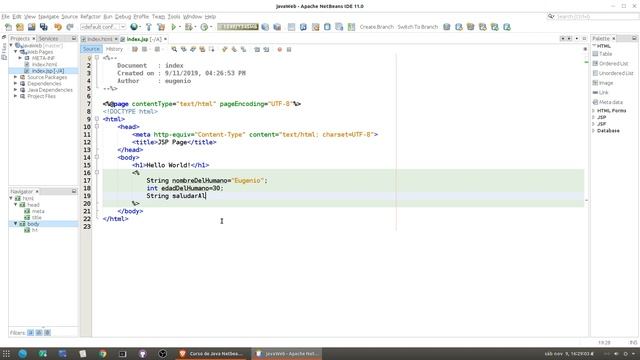Choose Unordered List in Palette
This screenshot has width=640, height=360.
[613, 73]
